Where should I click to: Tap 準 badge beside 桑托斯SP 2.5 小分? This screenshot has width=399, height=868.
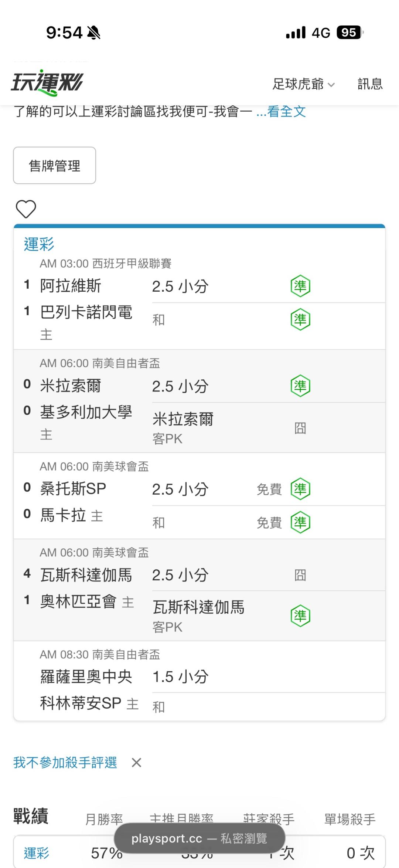click(300, 489)
